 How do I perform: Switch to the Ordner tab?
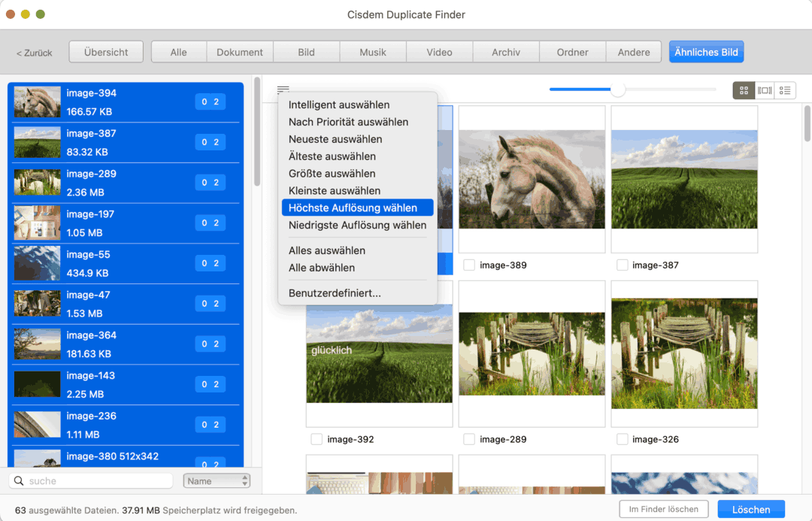point(572,52)
